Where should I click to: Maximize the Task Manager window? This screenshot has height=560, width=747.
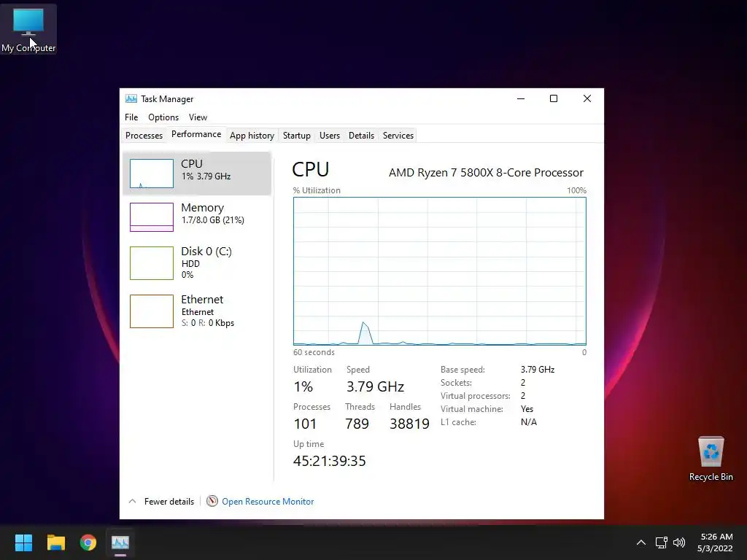pos(554,98)
